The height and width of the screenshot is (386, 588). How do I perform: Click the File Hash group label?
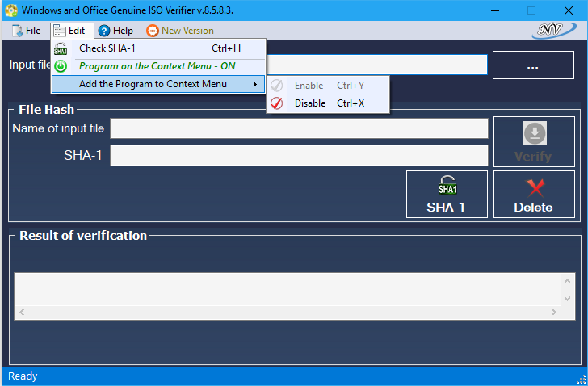tap(47, 110)
